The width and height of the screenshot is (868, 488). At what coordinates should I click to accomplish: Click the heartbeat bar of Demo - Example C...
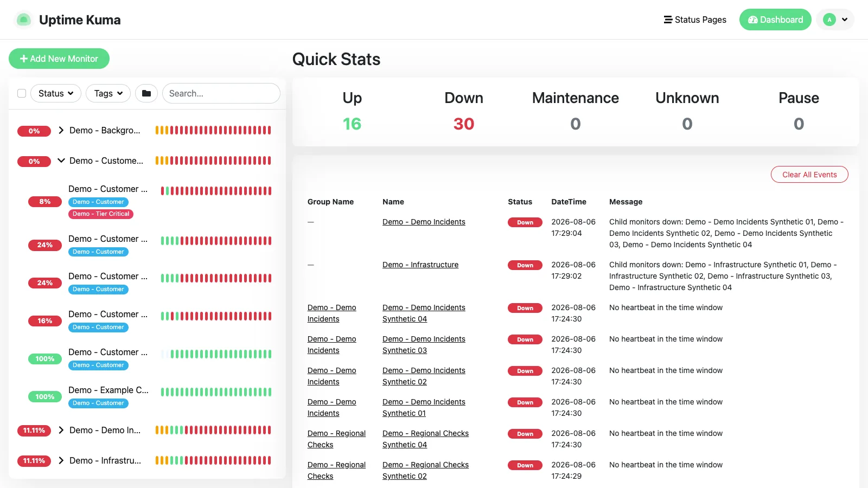tap(216, 391)
